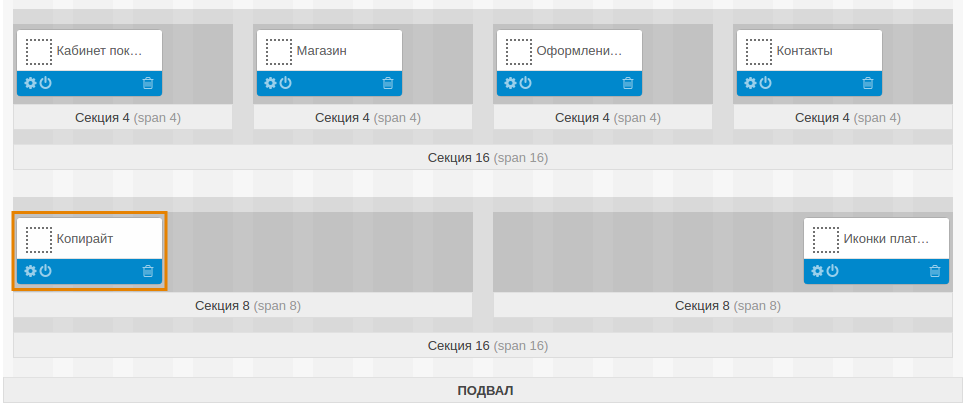This screenshot has width=966, height=409.
Task: Open settings gear for Копирайт module
Action: pos(31,271)
